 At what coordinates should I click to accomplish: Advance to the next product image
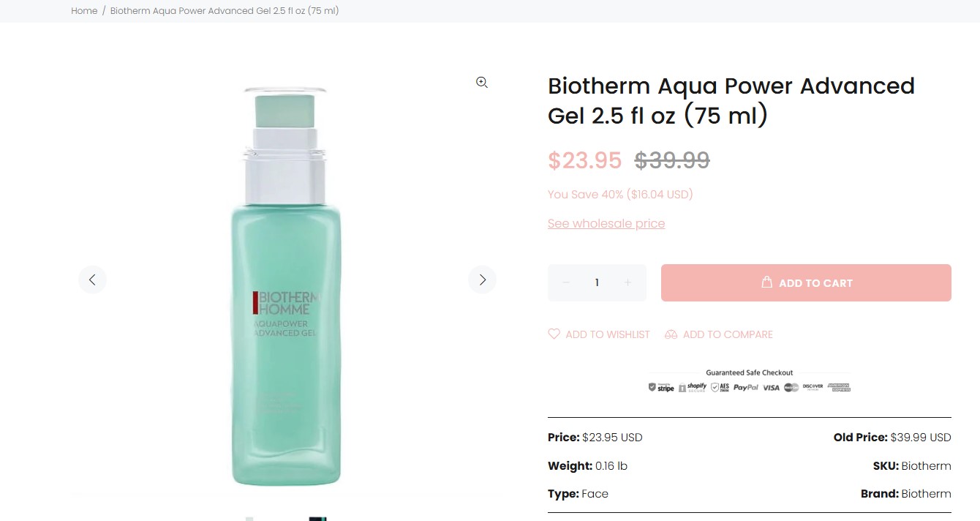tap(482, 280)
